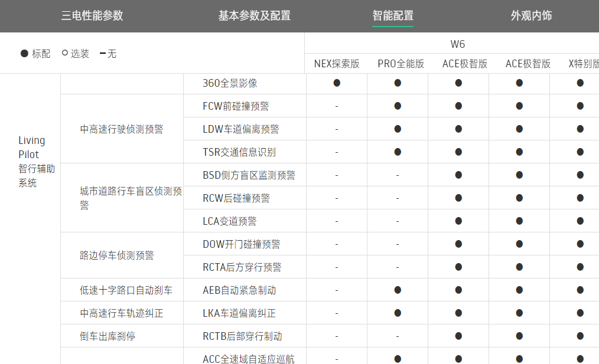599x364 pixels.
Task: Click the LDW车道偏离预警 row label
Action: click(240, 129)
